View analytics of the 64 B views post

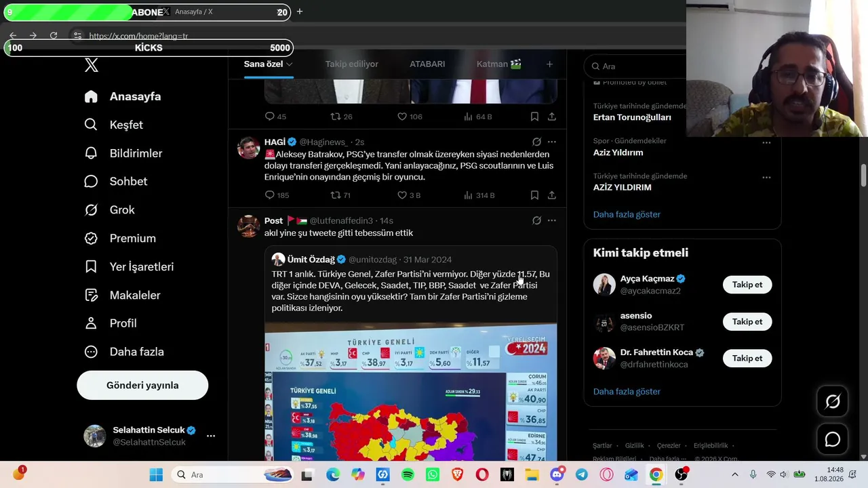coord(477,117)
